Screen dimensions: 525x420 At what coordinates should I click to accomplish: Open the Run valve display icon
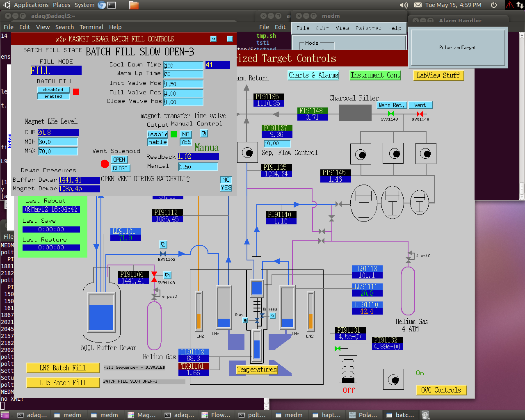pos(245,320)
